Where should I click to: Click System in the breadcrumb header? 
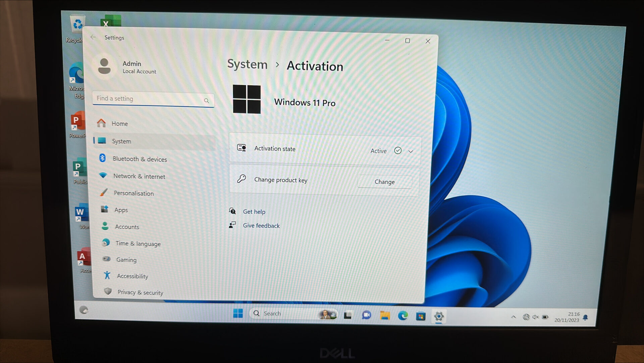247,64
